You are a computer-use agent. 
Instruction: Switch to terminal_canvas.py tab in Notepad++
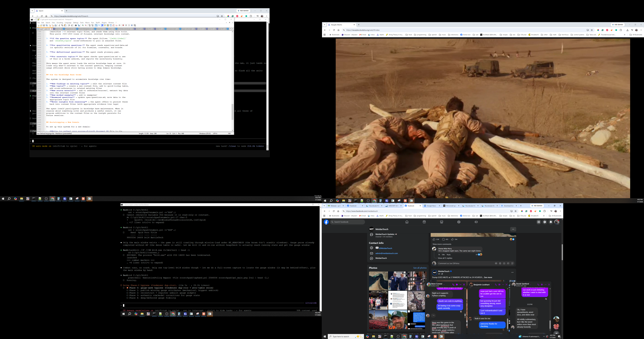click(x=124, y=29)
